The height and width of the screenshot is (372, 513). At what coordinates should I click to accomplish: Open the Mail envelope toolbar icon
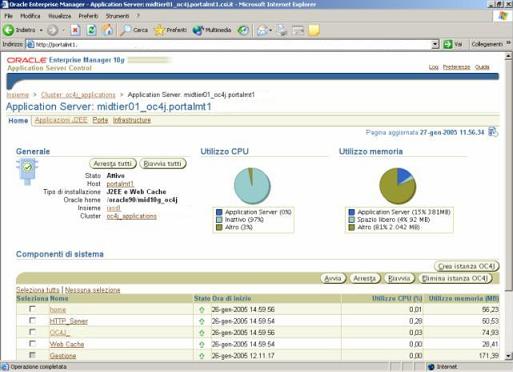(x=262, y=30)
